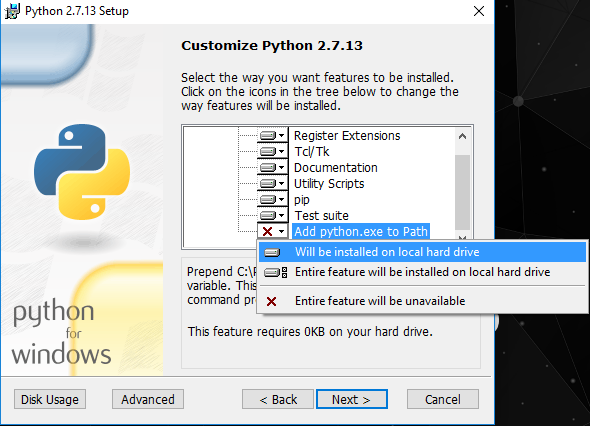Click hard drive icon in first menu entry
Image resolution: width=590 pixels, height=426 pixels.
272,252
